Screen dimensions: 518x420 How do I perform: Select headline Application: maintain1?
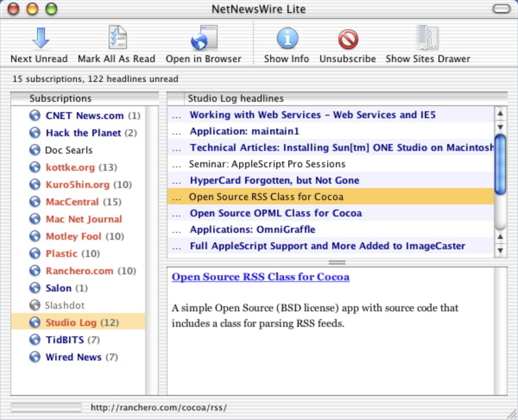point(330,131)
